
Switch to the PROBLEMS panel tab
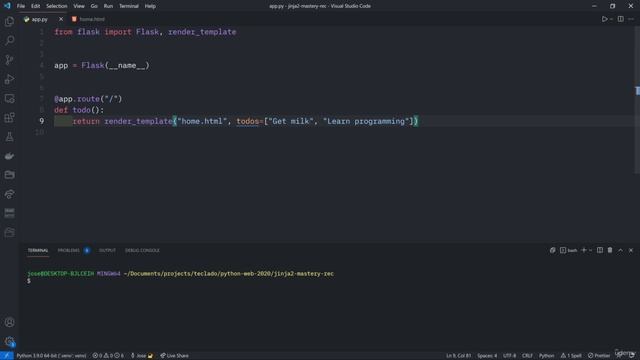[x=69, y=250]
